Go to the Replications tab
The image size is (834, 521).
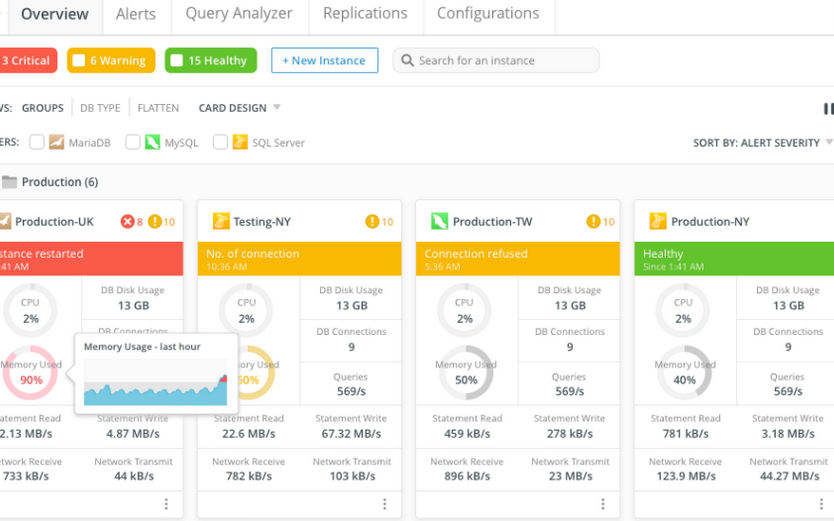[365, 14]
